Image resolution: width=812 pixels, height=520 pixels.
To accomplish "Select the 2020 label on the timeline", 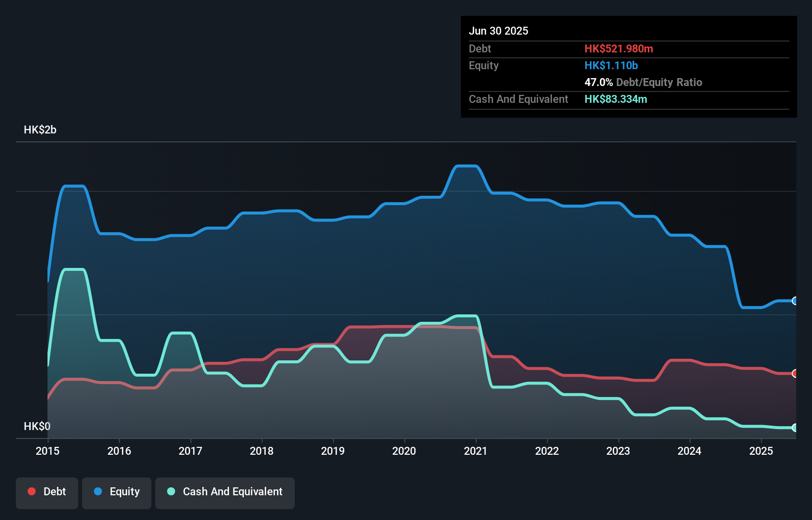I will pyautogui.click(x=404, y=451).
